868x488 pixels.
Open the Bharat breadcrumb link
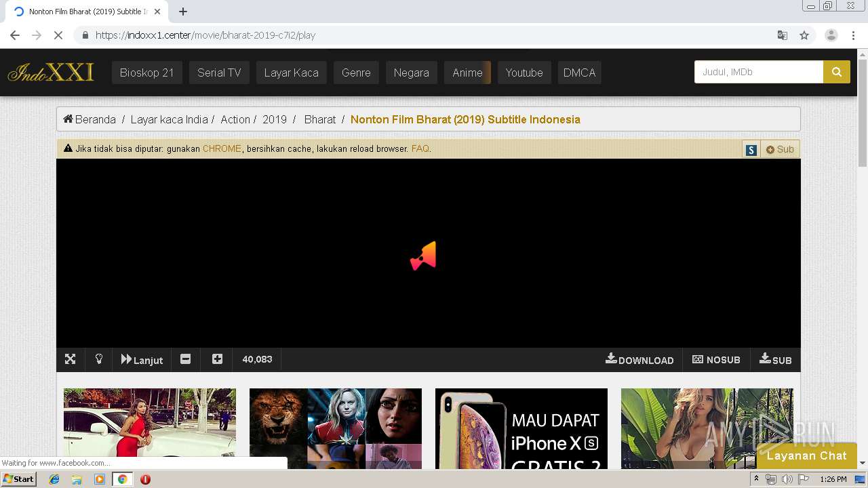(320, 119)
